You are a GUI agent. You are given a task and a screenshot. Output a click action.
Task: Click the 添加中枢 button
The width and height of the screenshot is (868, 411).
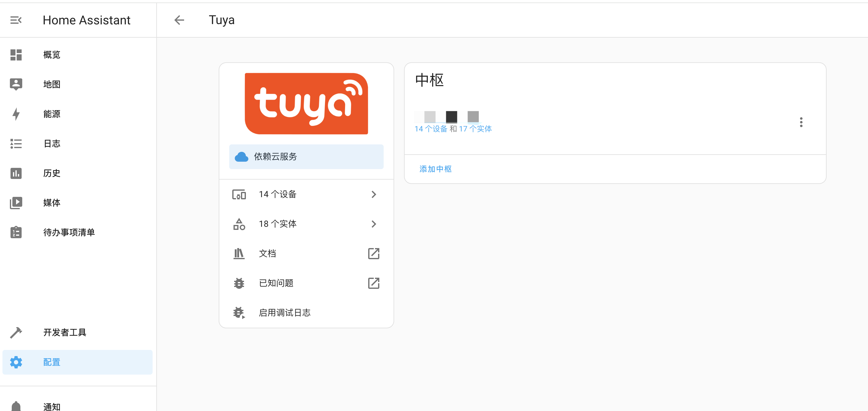[435, 169]
